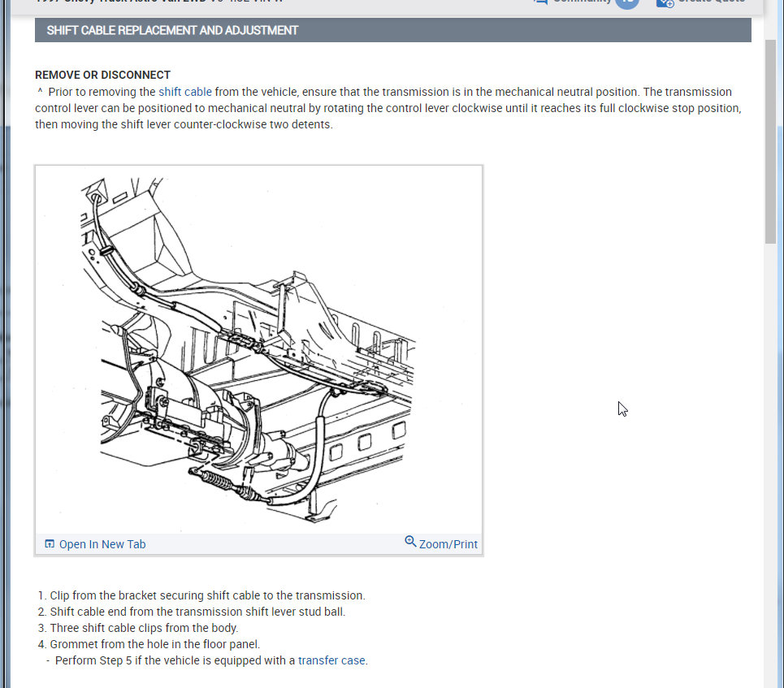This screenshot has height=688, width=784.
Task: Click step 1 about the bracket clip
Action: click(207, 595)
